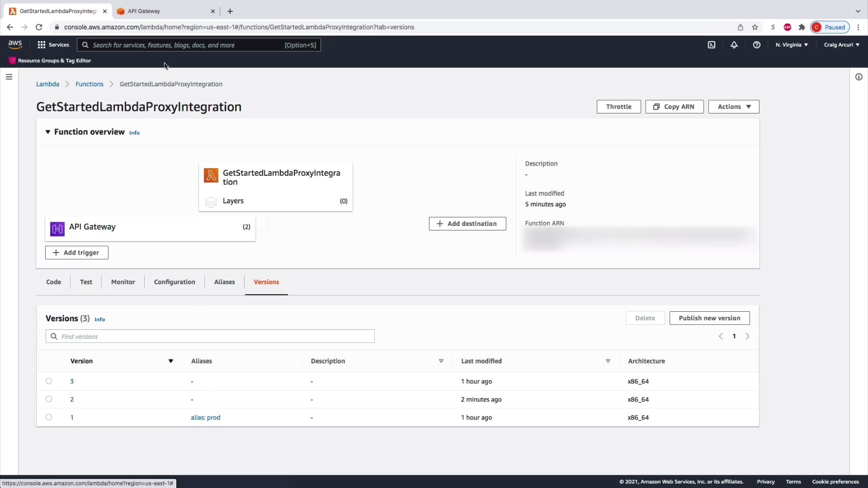
Task: Open Function overview Info link
Action: point(135,133)
